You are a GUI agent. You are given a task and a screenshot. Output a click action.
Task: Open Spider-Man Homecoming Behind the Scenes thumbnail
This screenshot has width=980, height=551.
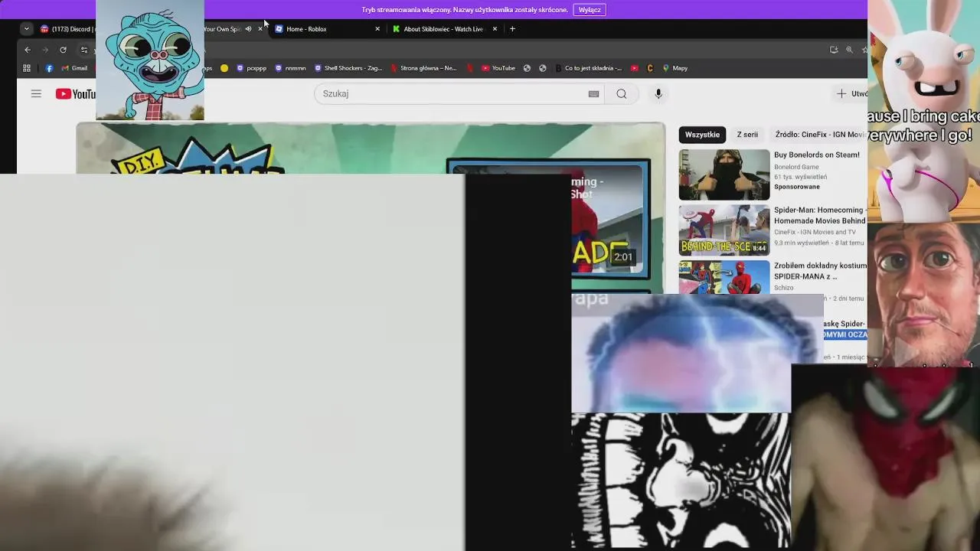(x=724, y=230)
